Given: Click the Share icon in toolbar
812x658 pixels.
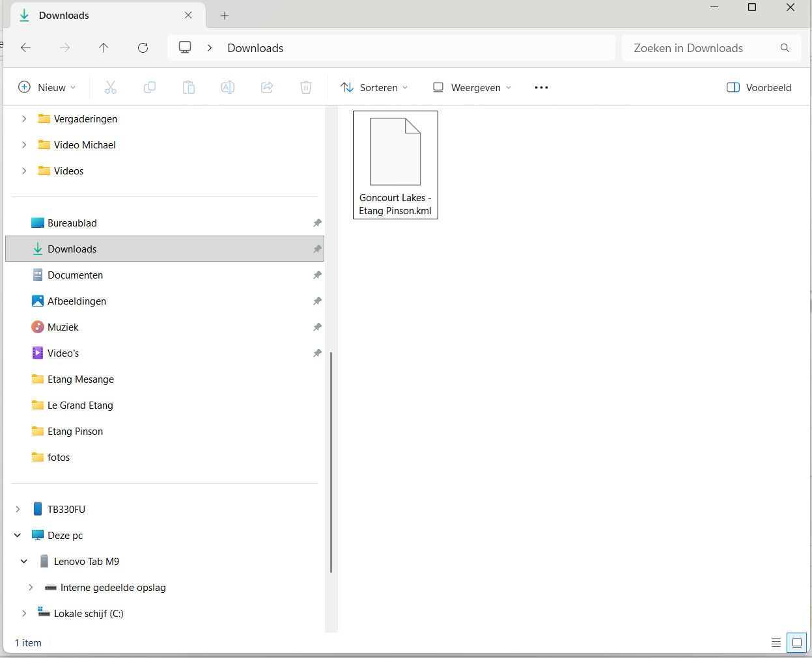Looking at the screenshot, I should (267, 87).
